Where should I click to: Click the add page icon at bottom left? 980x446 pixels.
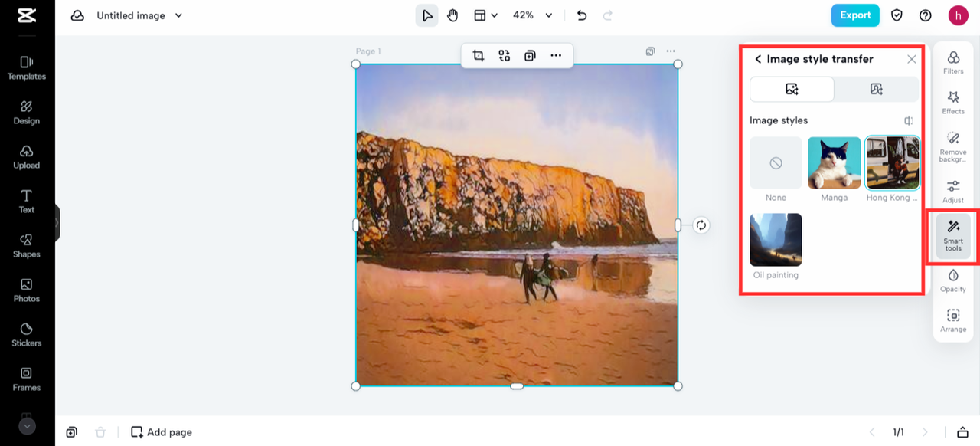71,432
